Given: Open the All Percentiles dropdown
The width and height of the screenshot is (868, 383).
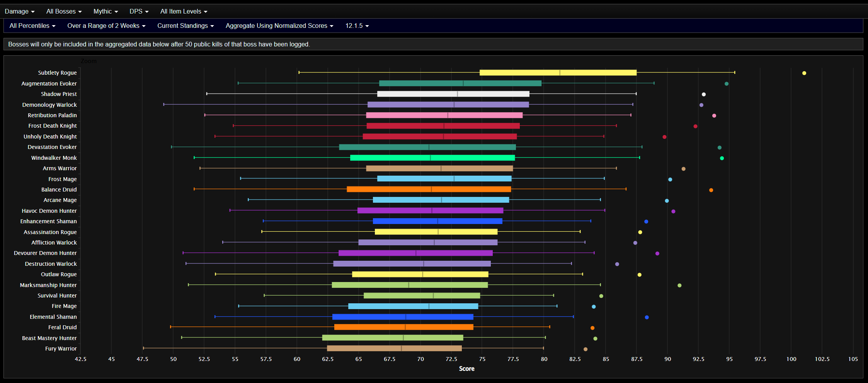Looking at the screenshot, I should (32, 26).
